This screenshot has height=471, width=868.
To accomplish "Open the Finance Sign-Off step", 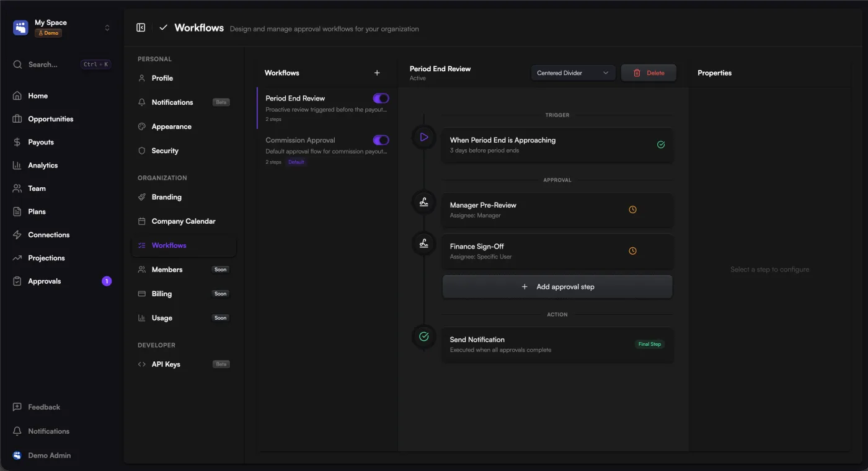I will coord(557,251).
